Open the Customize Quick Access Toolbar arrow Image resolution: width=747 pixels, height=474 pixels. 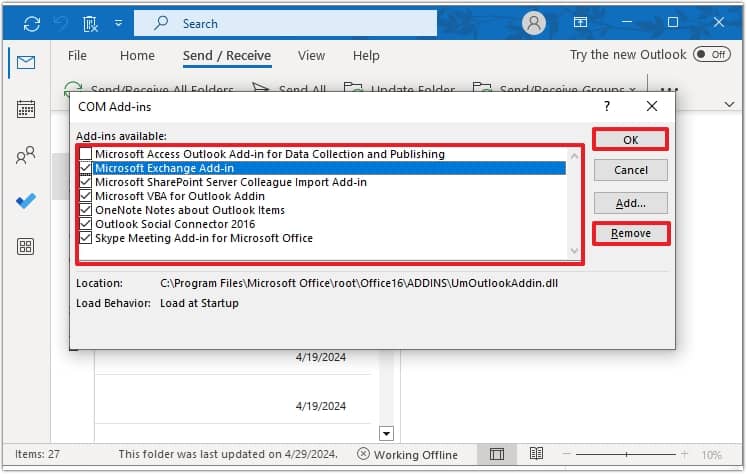pyautogui.click(x=119, y=23)
